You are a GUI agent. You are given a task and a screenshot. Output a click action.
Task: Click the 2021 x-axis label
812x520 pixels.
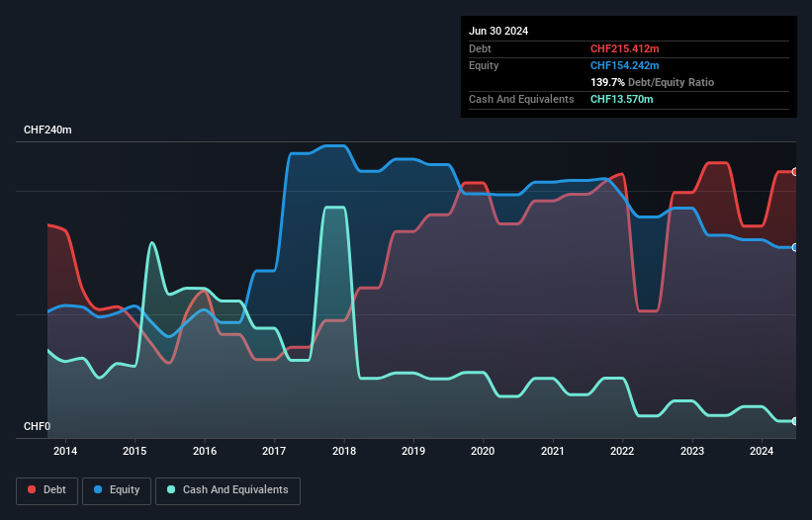(x=553, y=451)
